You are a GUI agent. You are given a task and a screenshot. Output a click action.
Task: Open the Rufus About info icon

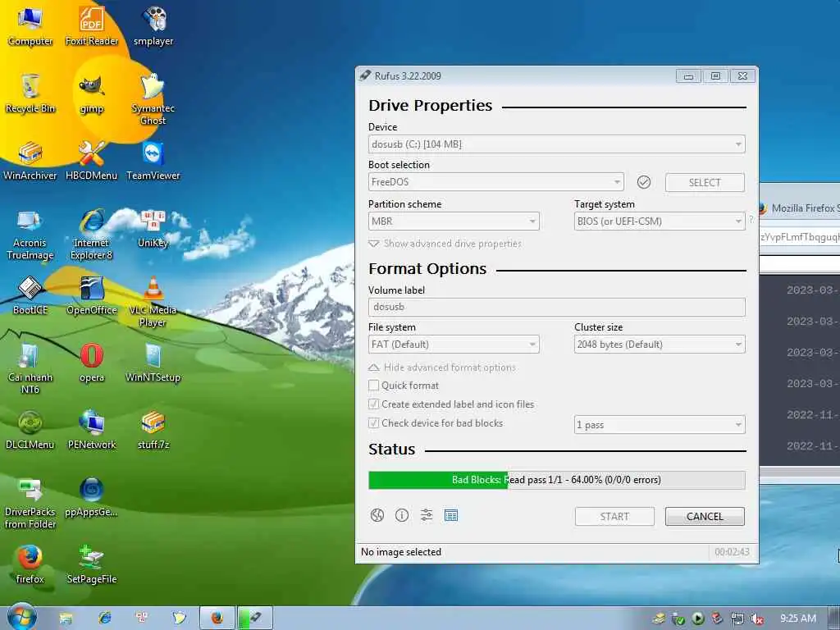(402, 515)
